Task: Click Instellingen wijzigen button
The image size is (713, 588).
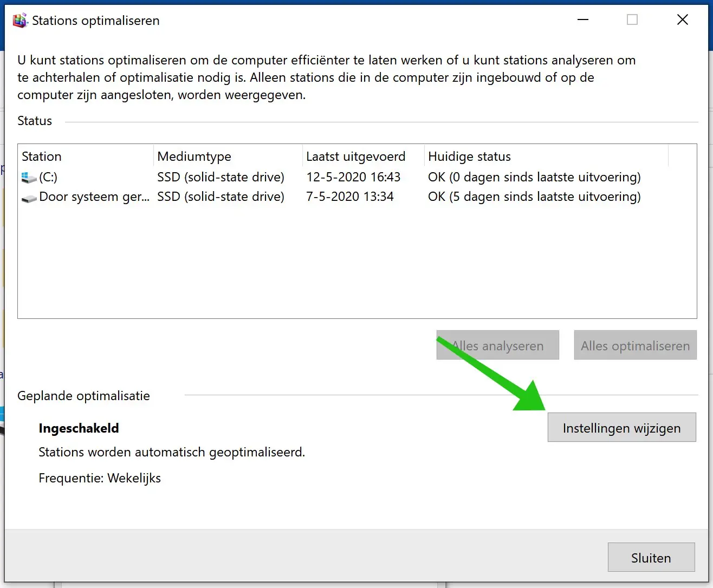Action: pos(621,428)
